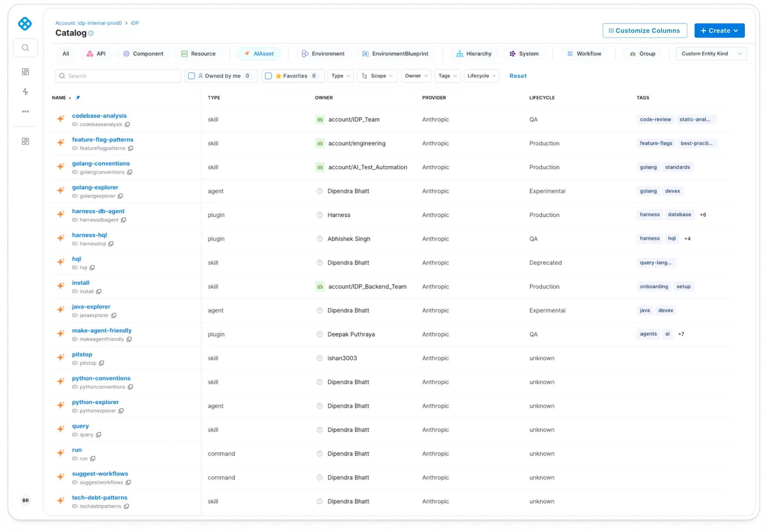Screen dimensions: 768x532
Task: Open the harness-db-agent entity link
Action: (98, 212)
